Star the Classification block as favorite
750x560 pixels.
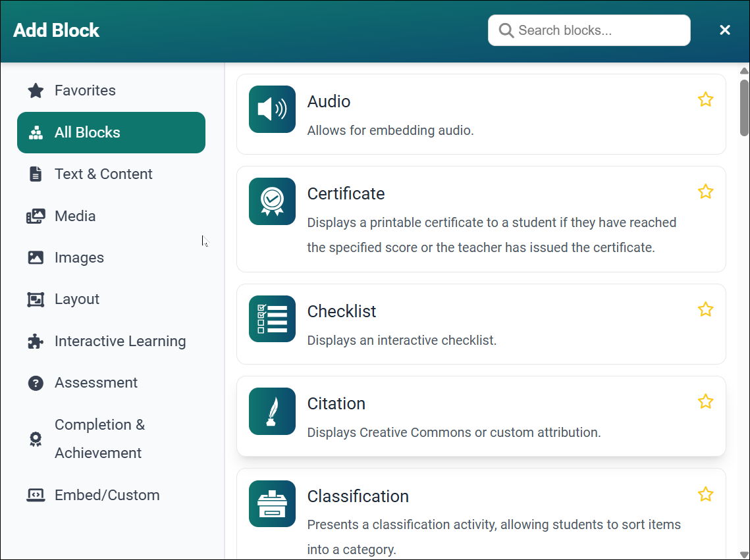click(705, 494)
